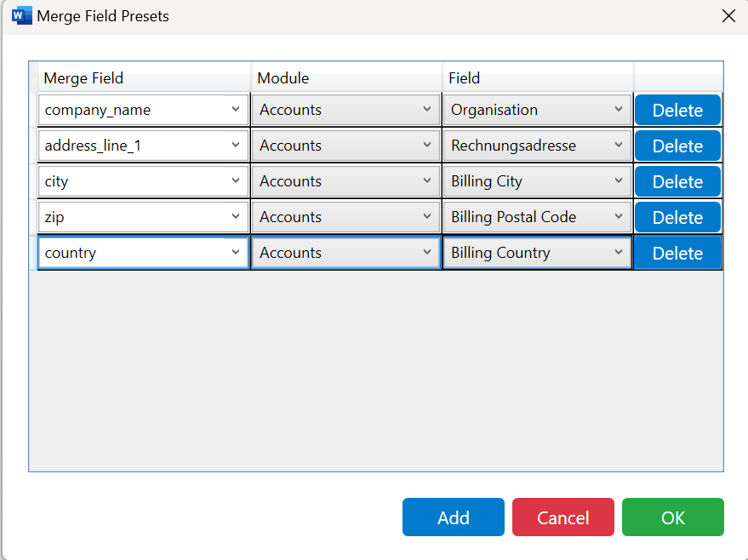Expand the Rechnungsadresse field dropdown
Viewport: 748px width, 560px height.
click(x=538, y=146)
